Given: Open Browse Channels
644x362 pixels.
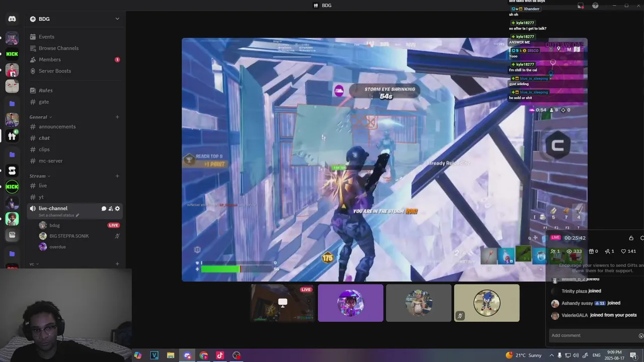Looking at the screenshot, I should tap(75, 48).
